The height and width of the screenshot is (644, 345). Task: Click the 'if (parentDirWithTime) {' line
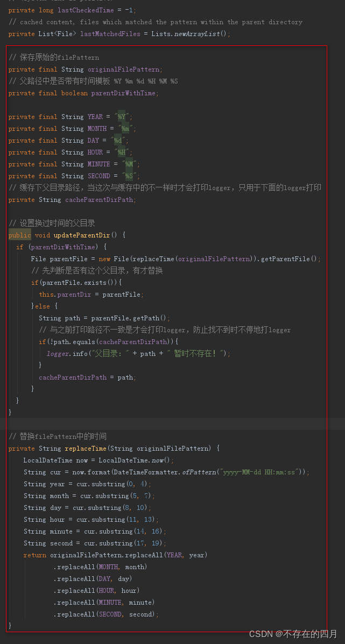[61, 247]
